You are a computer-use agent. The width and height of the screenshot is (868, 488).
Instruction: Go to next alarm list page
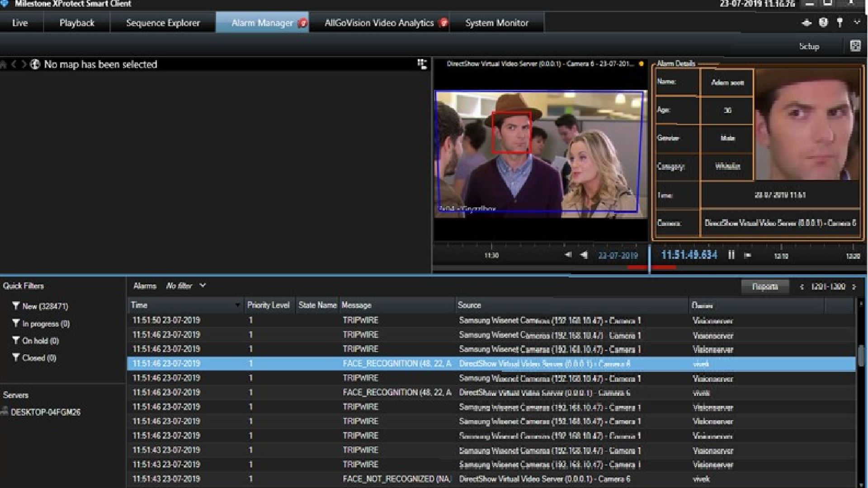pyautogui.click(x=854, y=287)
